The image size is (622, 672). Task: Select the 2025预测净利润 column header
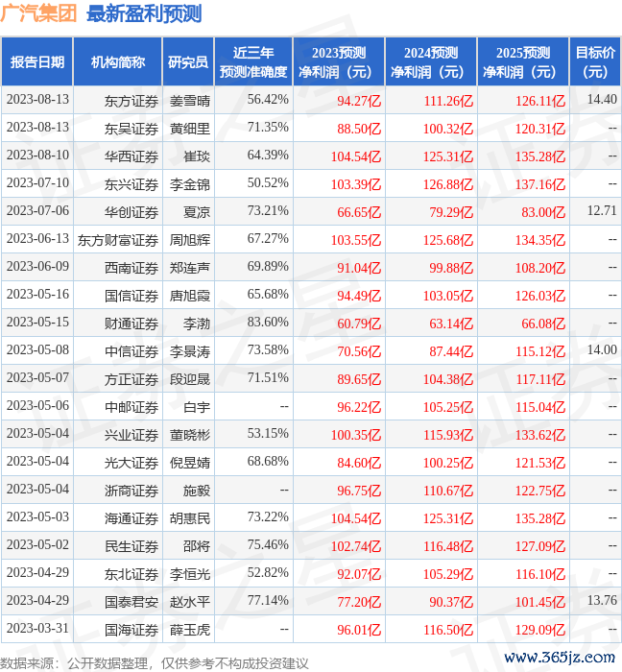pyautogui.click(x=523, y=62)
